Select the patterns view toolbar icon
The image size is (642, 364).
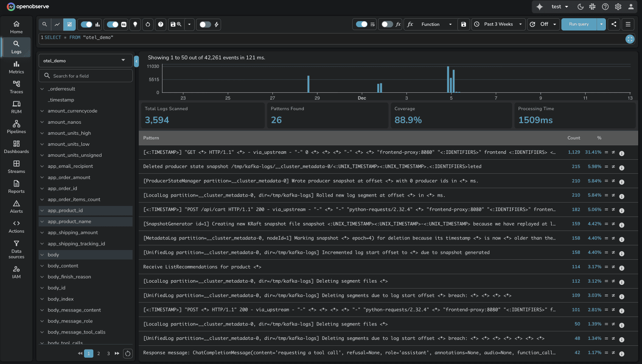click(69, 24)
